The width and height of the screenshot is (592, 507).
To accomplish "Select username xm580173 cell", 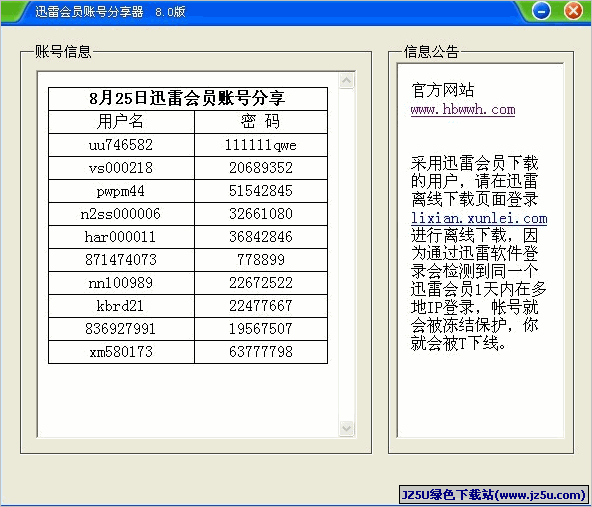I will [121, 352].
